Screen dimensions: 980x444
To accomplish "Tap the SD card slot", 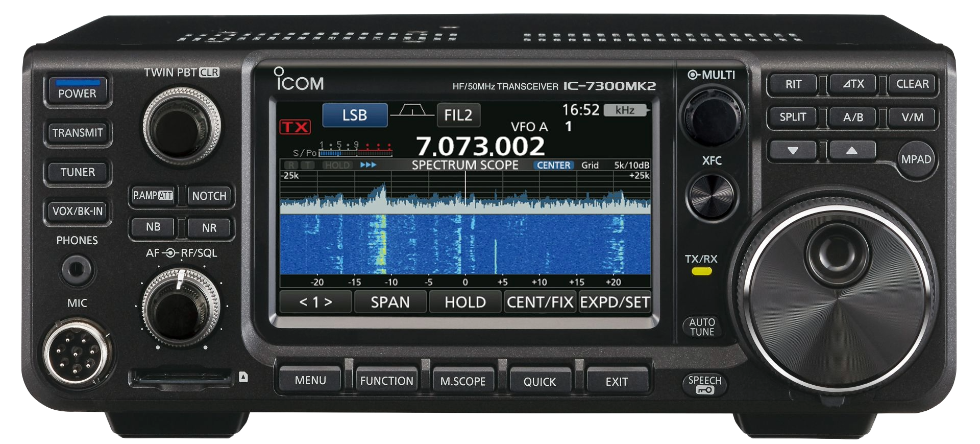I will 180,378.
